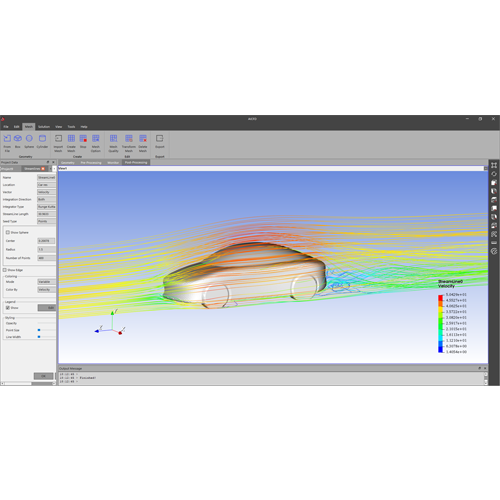This screenshot has width=500, height=500.
Task: Click the OK button
Action: (43, 376)
